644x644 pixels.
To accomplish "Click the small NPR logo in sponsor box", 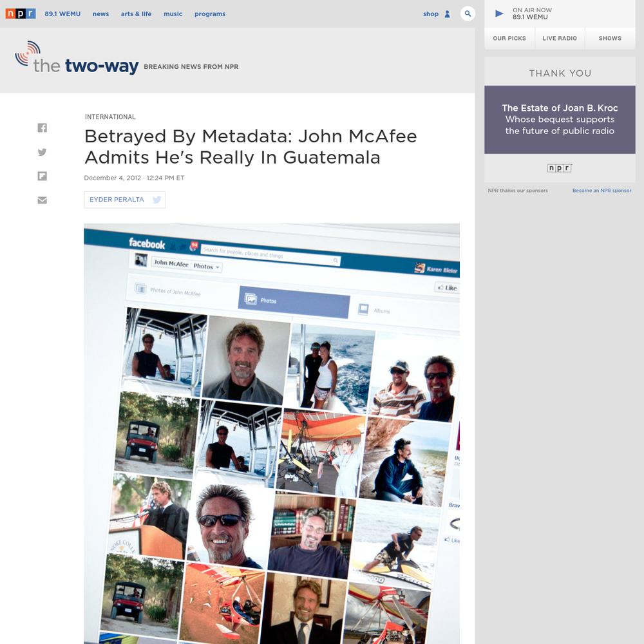I will (560, 168).
